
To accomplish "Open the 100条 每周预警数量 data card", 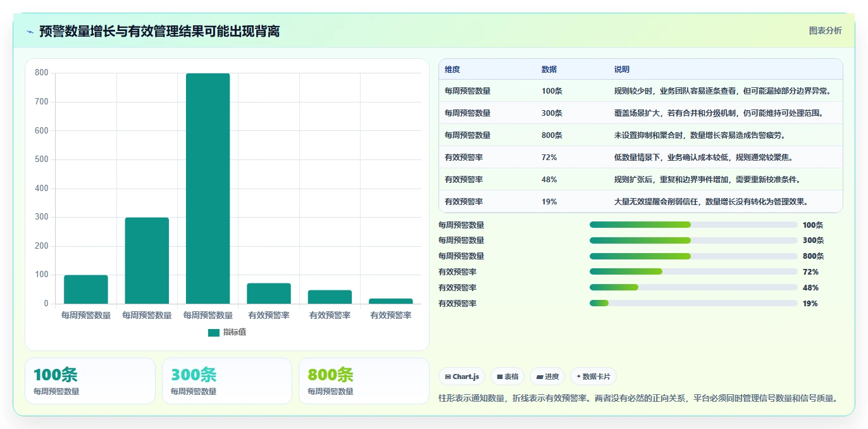I will pyautogui.click(x=90, y=381).
